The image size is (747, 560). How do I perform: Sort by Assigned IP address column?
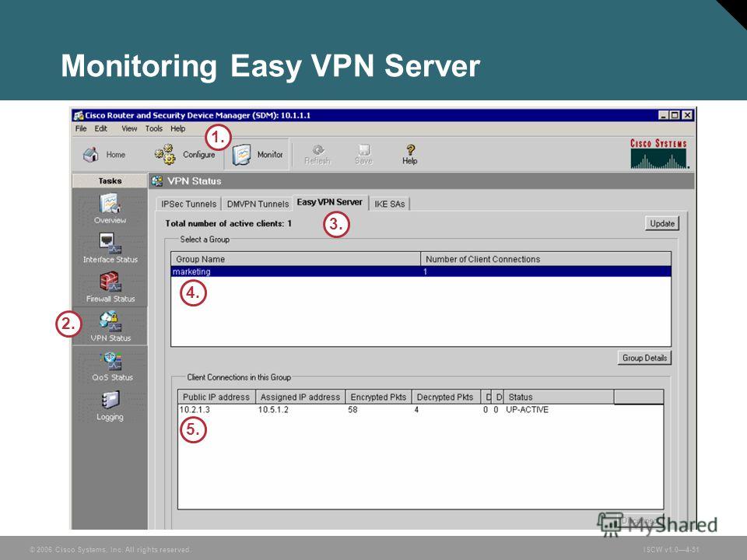tap(300, 397)
